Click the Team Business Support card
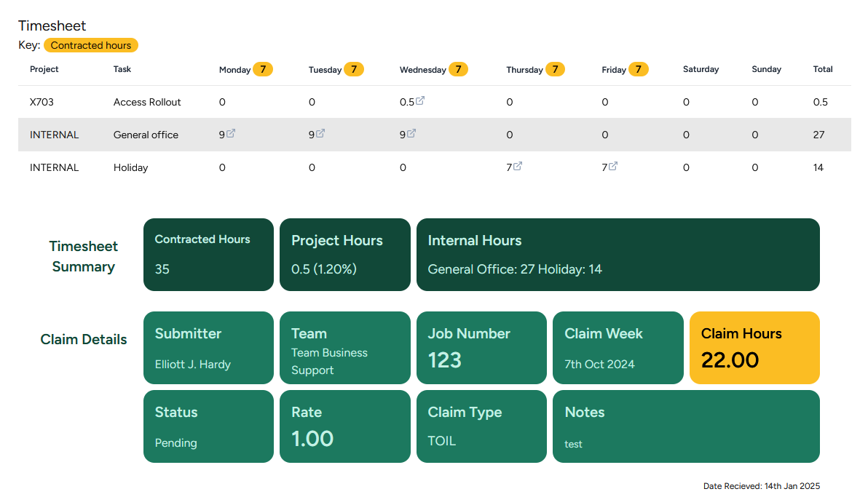The width and height of the screenshot is (868, 497). point(345,348)
